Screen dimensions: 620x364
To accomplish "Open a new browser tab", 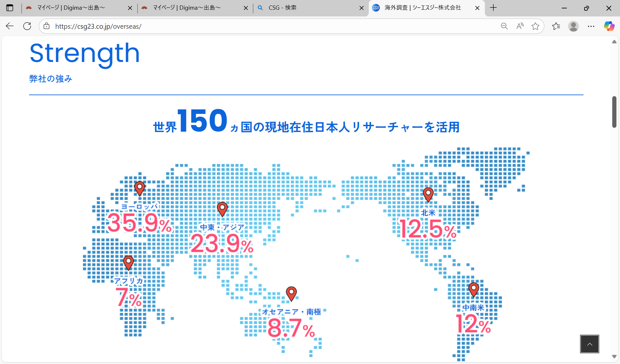I will pos(493,8).
